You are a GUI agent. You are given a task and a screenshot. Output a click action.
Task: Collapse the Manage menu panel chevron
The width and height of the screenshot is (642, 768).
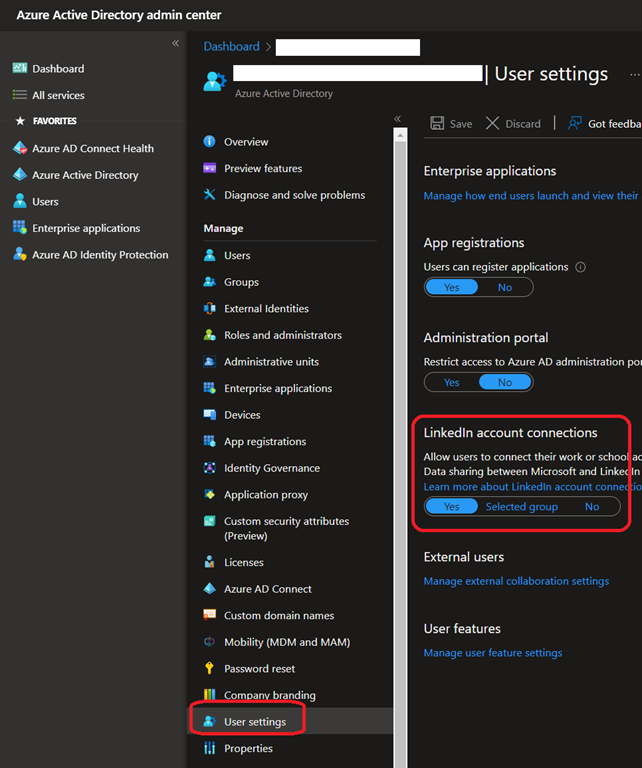(x=397, y=118)
